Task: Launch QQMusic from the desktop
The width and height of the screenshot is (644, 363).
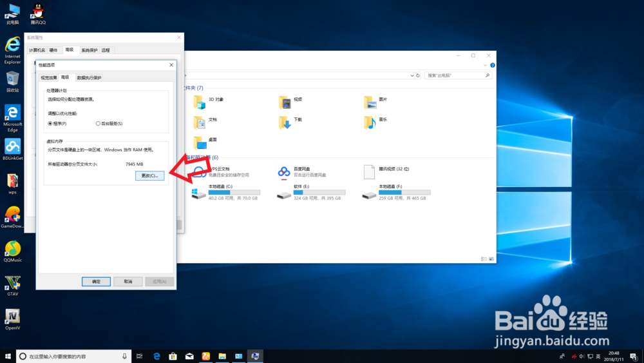Action: pos(12,251)
